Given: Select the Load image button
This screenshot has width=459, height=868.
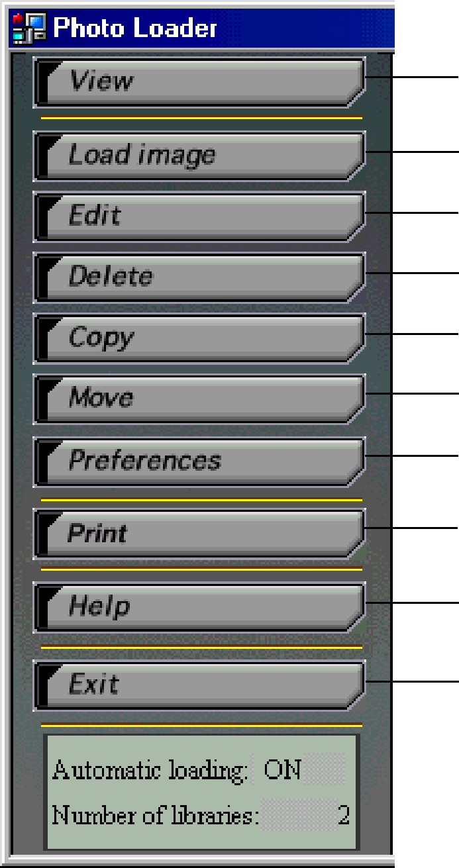Looking at the screenshot, I should 199,156.
